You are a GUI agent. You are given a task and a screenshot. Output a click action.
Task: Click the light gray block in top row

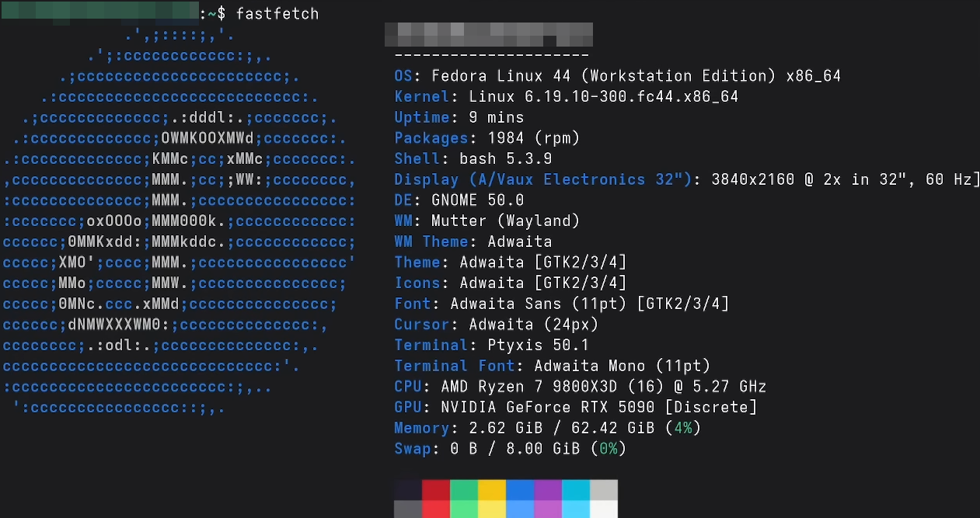(x=604, y=489)
